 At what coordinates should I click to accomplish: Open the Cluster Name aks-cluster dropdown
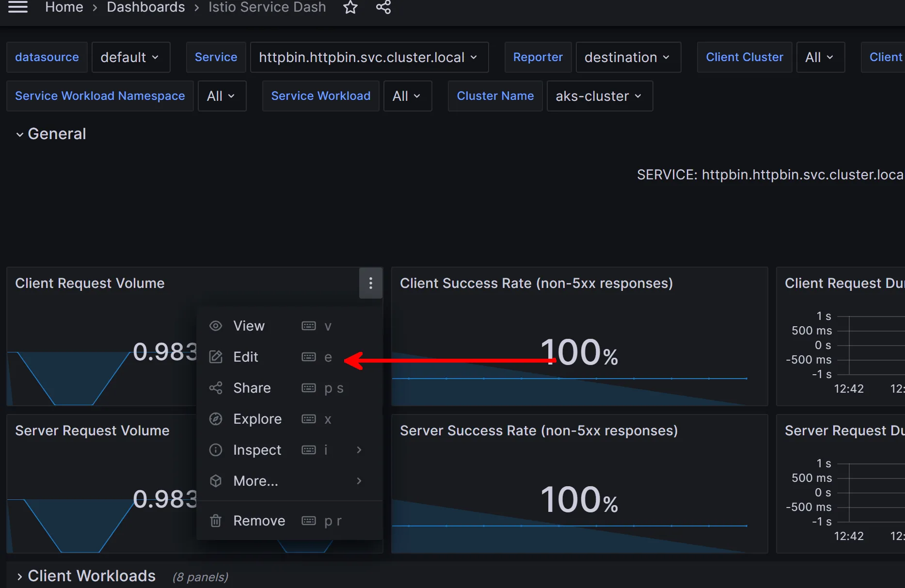(599, 96)
